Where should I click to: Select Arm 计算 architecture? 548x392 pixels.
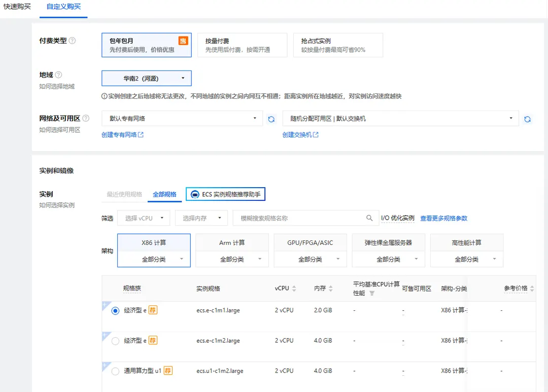(232, 243)
